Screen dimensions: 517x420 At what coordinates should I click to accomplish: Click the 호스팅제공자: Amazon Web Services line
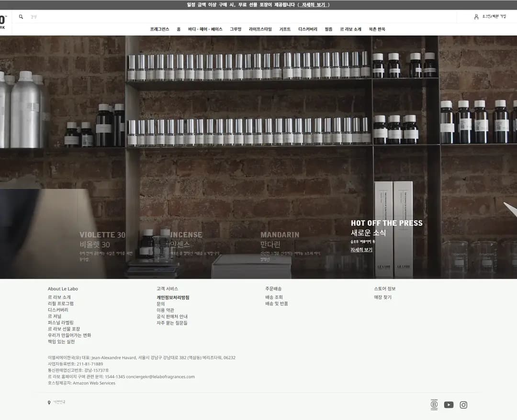click(81, 383)
